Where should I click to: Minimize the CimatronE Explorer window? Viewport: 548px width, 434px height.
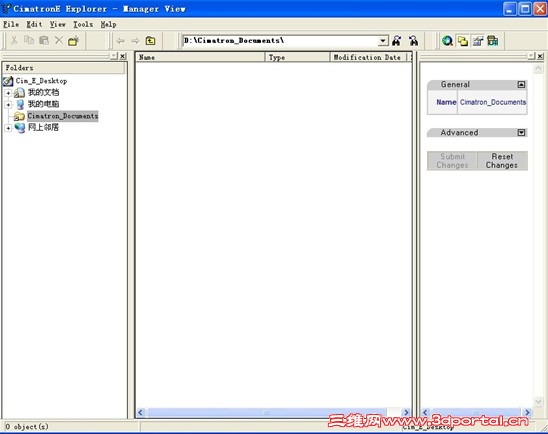coord(509,9)
